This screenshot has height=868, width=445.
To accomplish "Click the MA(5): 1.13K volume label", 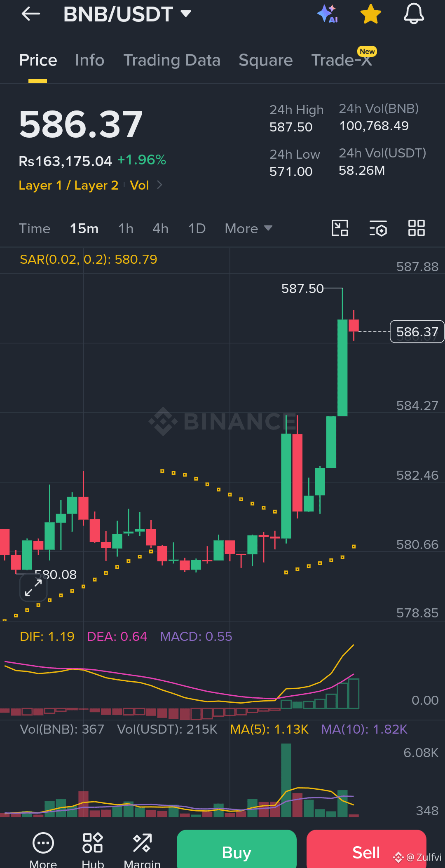I will [x=269, y=729].
